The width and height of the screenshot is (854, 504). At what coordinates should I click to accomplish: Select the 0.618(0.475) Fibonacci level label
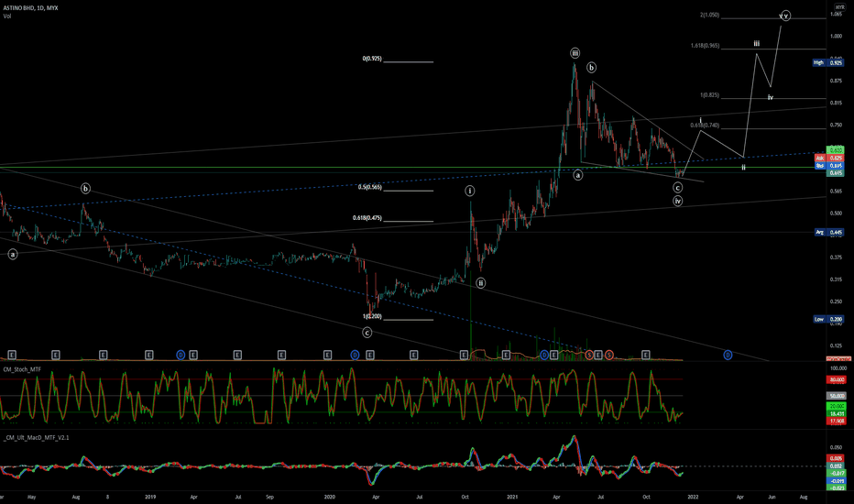[367, 218]
